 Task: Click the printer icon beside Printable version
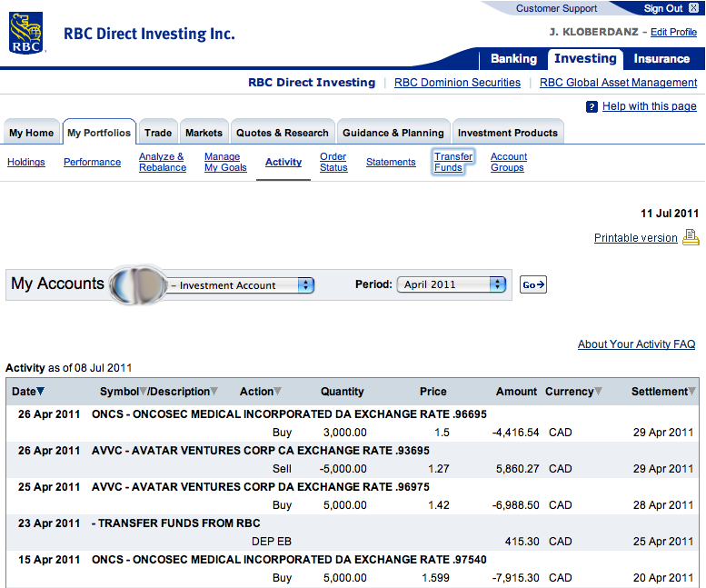(x=691, y=237)
